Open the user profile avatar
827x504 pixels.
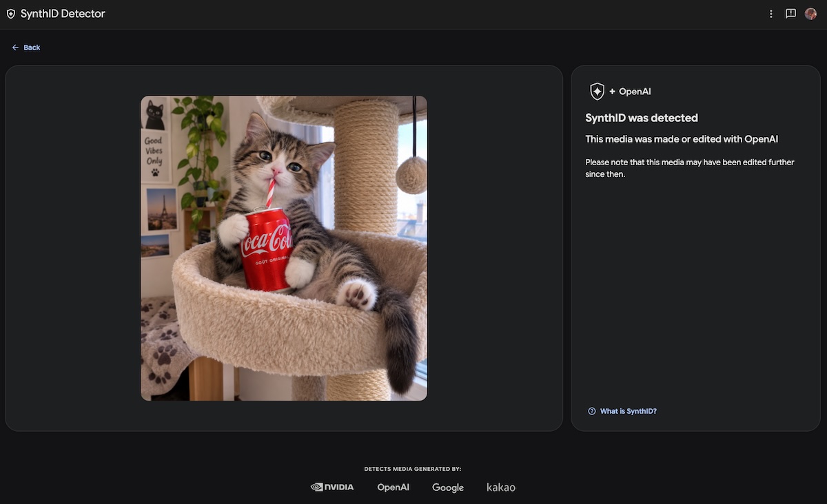(810, 14)
